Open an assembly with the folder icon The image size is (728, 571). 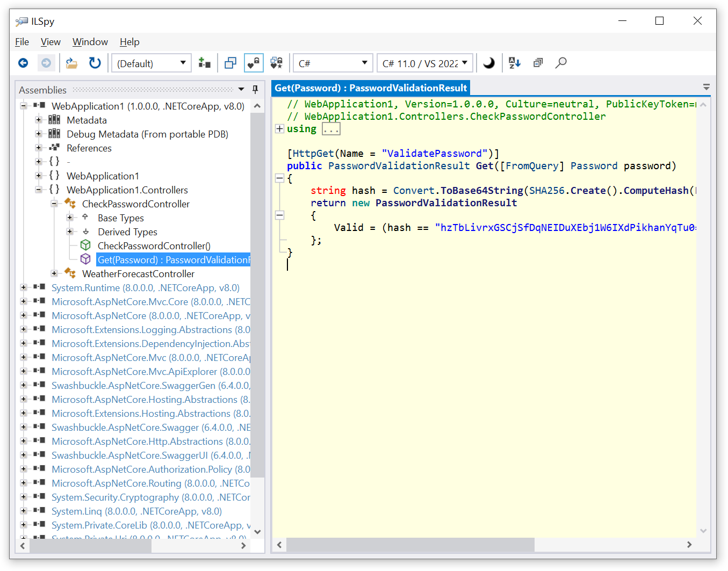coord(71,63)
